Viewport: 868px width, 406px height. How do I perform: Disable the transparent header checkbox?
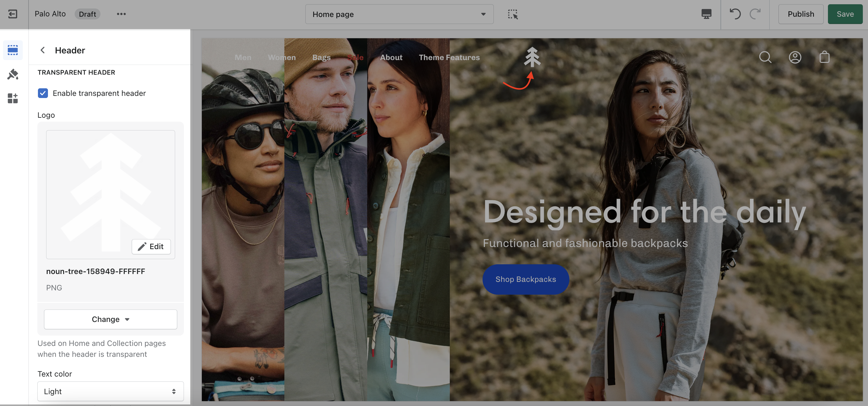tap(43, 93)
